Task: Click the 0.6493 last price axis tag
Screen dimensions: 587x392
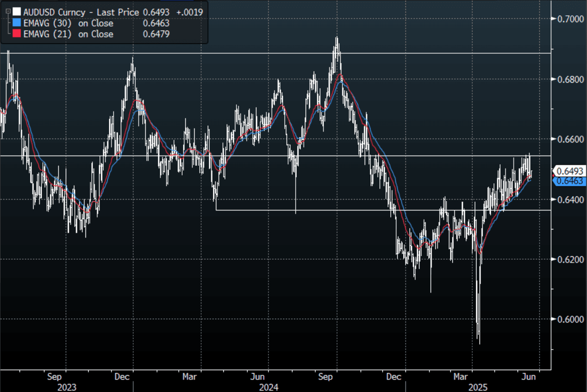Action: click(x=569, y=171)
